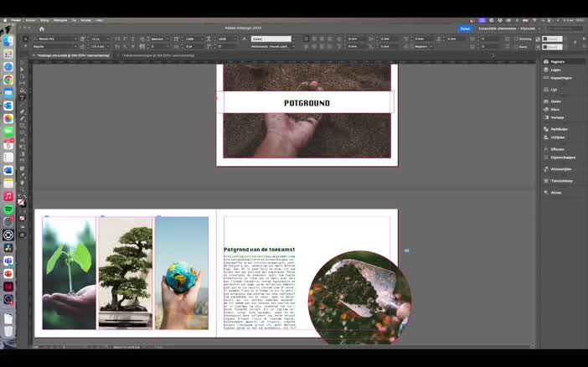This screenshot has height=367, width=588.
Task: Open the Pagina's panel
Action: (557, 61)
